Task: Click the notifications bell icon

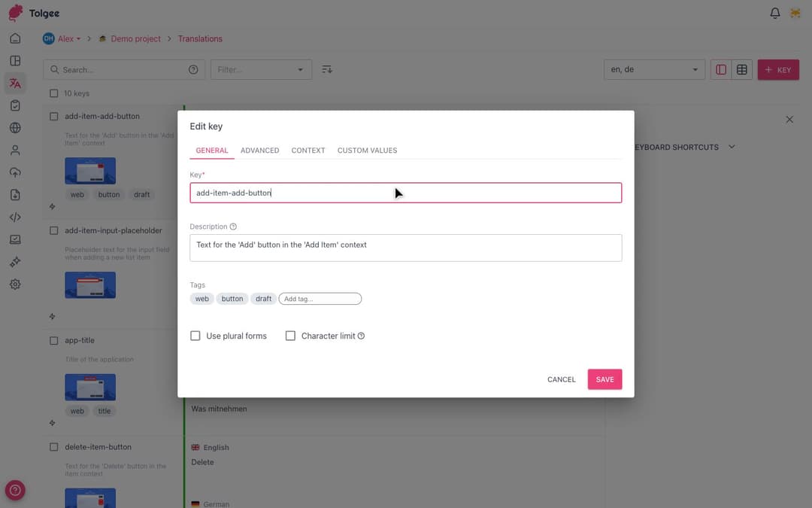Action: point(774,13)
